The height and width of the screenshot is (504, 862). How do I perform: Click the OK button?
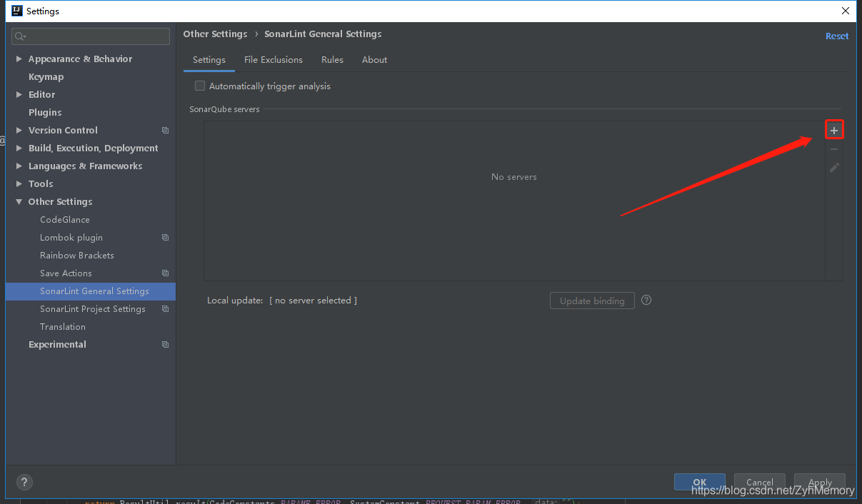pos(700,482)
